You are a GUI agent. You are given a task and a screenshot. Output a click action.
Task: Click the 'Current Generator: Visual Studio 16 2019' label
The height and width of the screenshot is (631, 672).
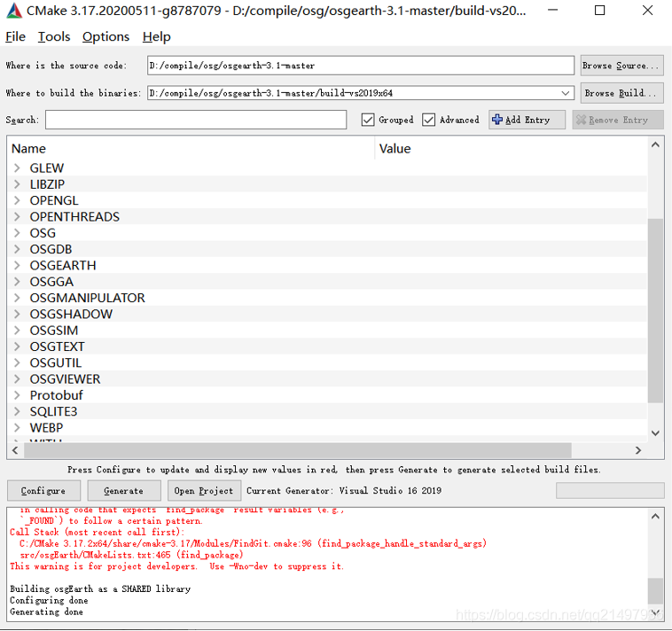[344, 490]
